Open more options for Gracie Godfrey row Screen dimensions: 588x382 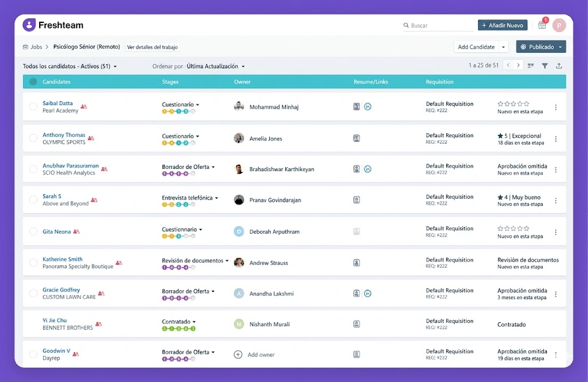tap(556, 294)
